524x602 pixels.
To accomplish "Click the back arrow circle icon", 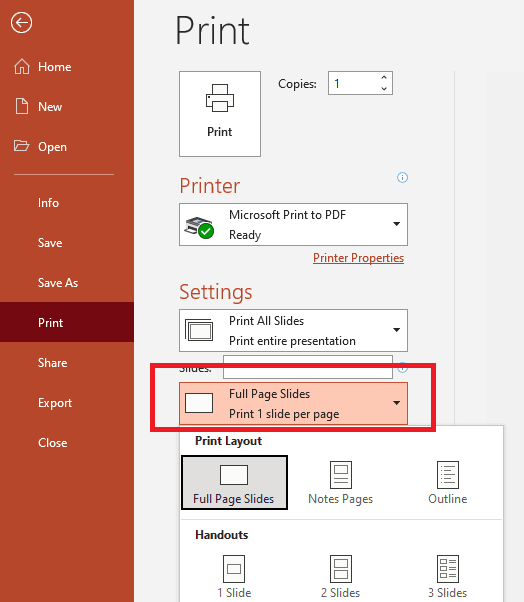I will [21, 23].
